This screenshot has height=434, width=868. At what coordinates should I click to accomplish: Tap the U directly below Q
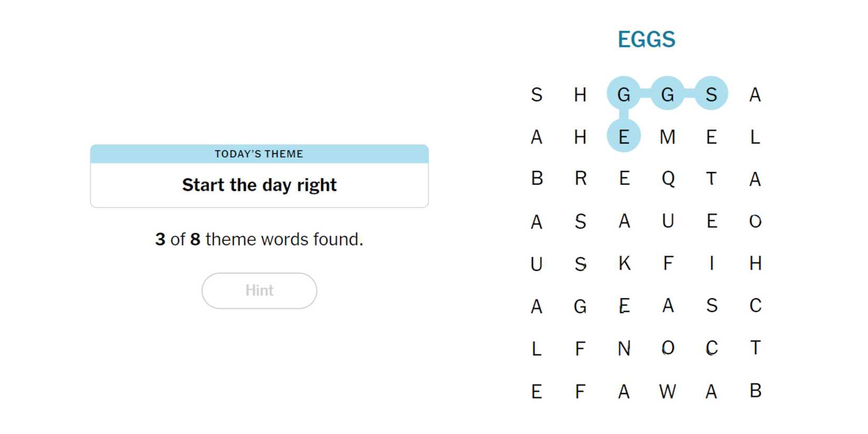coord(668,221)
